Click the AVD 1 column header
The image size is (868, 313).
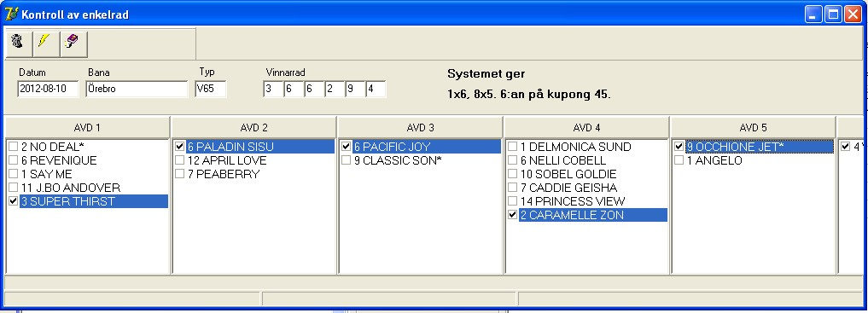coord(87,128)
